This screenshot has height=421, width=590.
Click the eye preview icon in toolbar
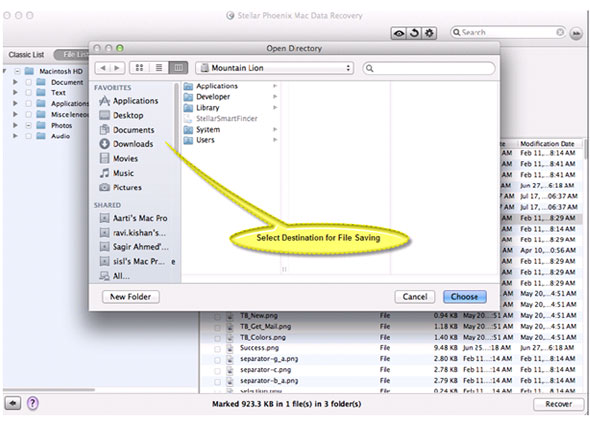[x=399, y=33]
